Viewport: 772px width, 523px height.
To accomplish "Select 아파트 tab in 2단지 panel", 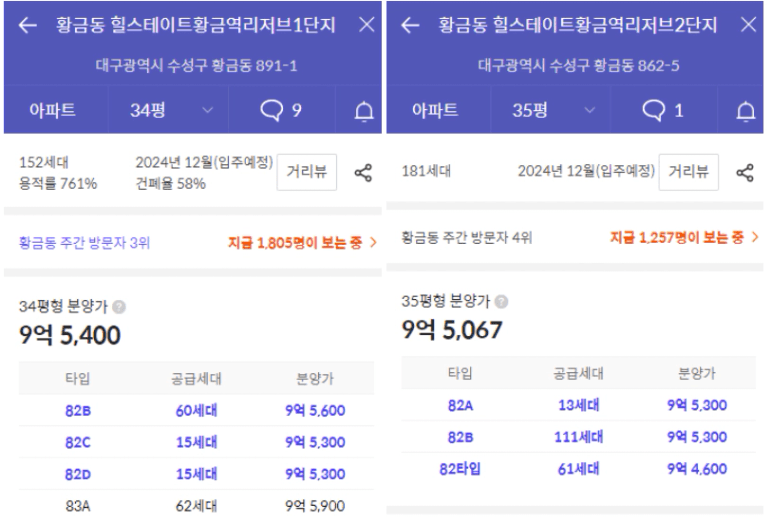I will click(435, 110).
